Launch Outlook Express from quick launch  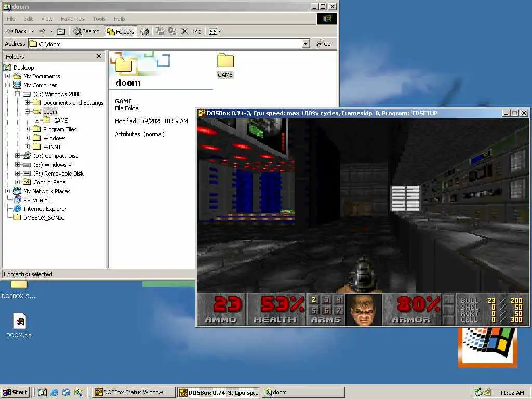click(66, 393)
